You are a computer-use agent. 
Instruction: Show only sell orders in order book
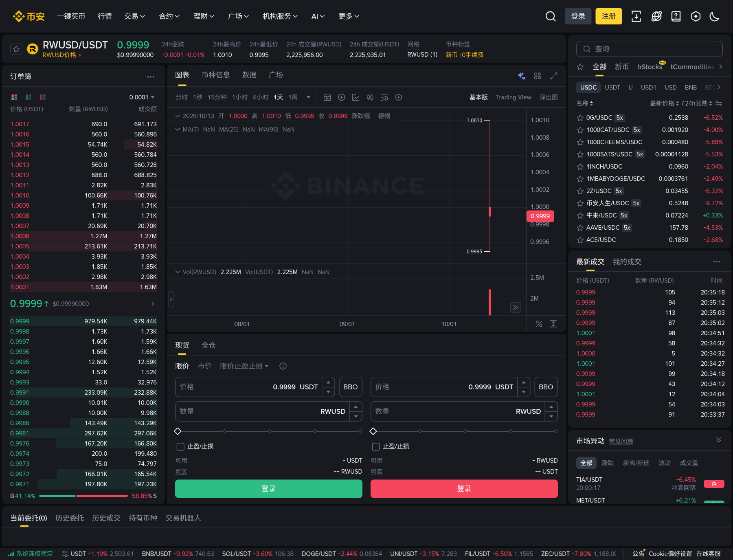43,97
